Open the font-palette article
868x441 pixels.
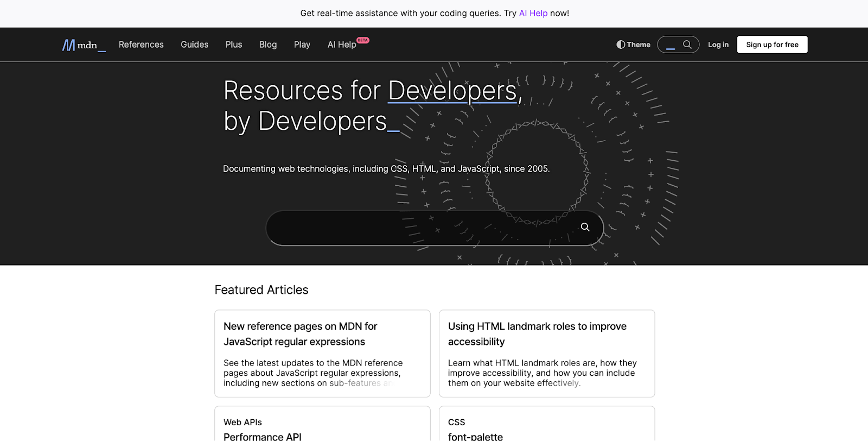[475, 436]
